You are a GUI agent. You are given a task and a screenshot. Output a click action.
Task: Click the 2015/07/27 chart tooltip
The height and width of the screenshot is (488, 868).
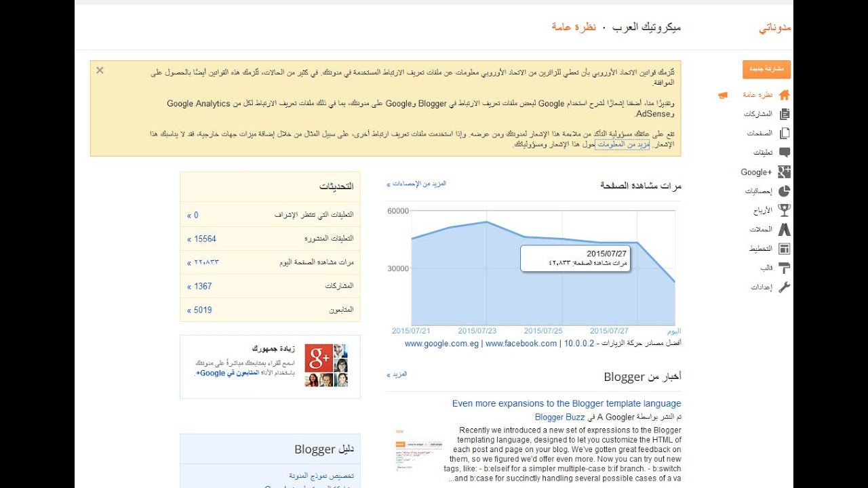(x=576, y=258)
